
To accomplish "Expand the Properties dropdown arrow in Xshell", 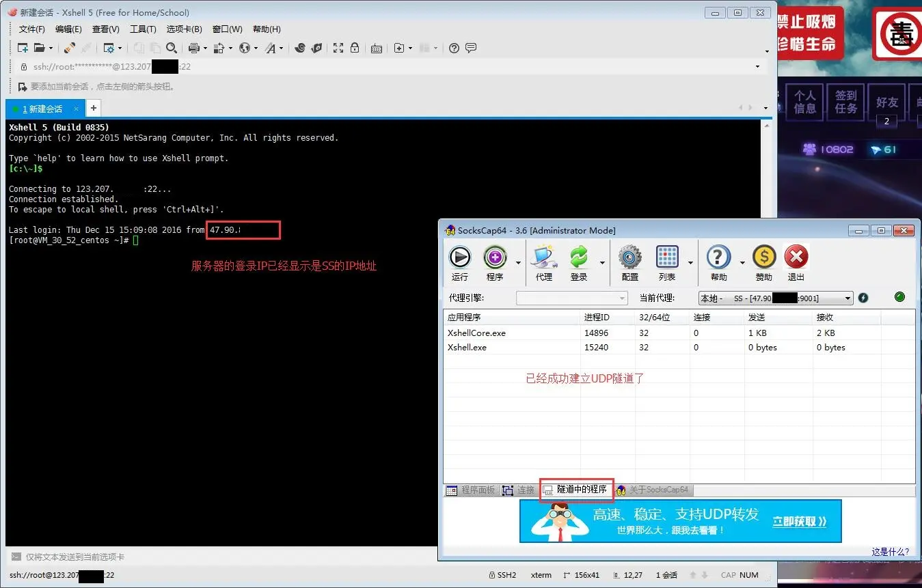I will 120,48.
